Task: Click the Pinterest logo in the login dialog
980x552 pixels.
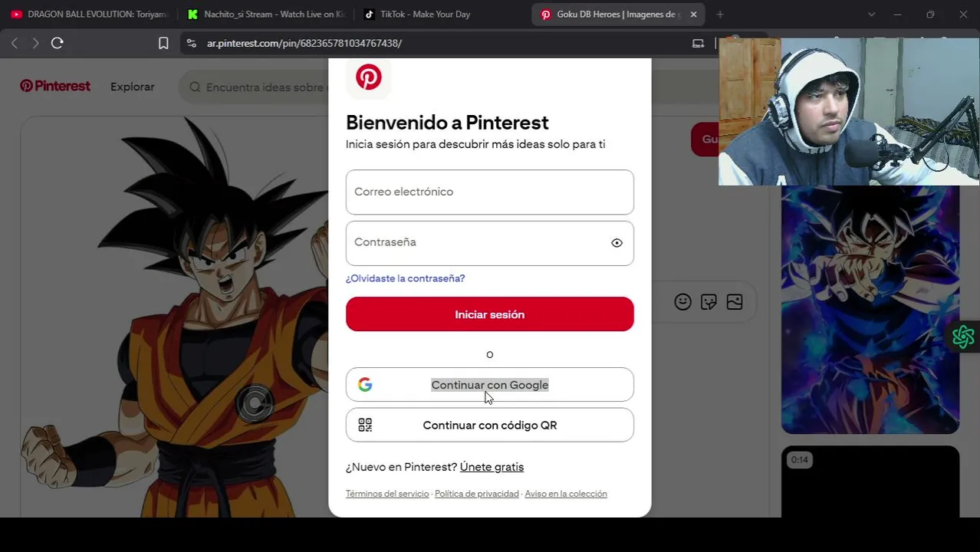Action: point(368,77)
